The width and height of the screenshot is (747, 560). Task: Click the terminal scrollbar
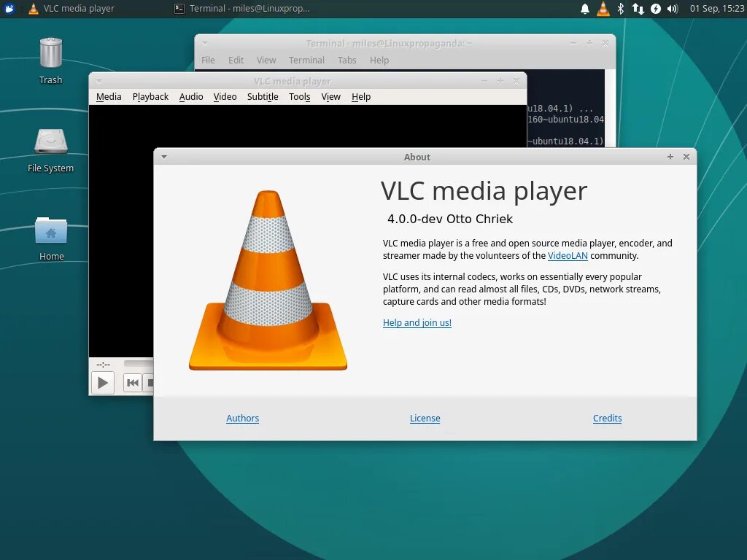[610, 109]
